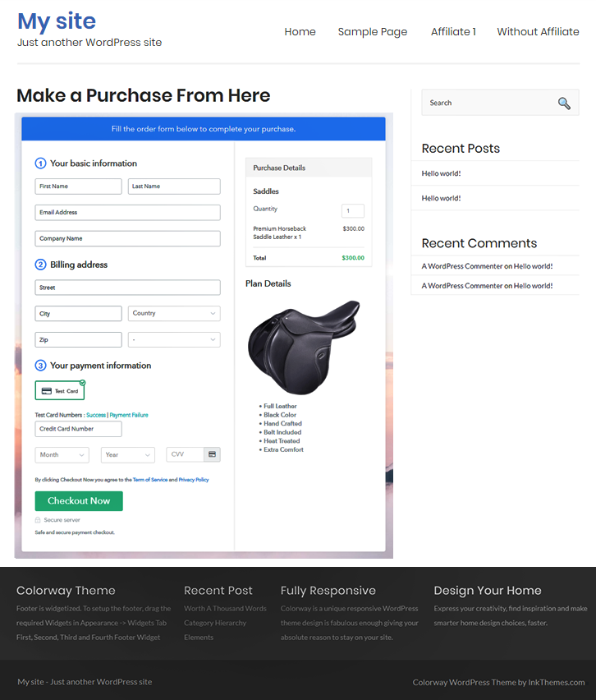Click the CVV card help icon

[212, 454]
